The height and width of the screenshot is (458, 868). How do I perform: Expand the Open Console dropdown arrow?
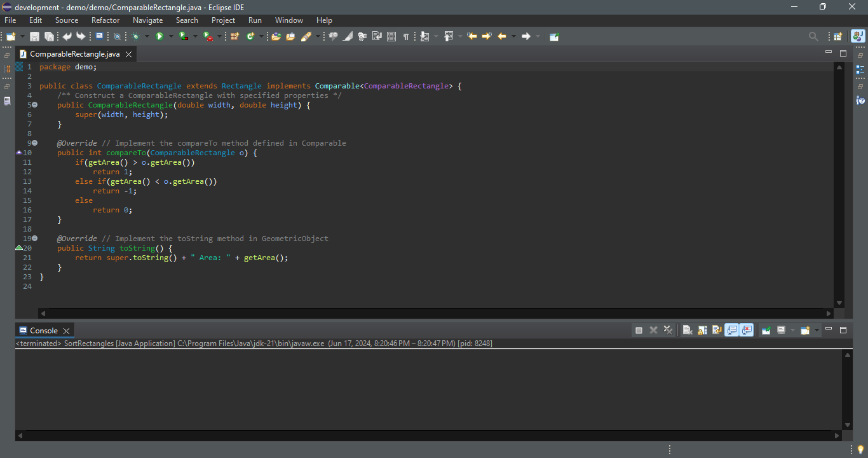816,330
